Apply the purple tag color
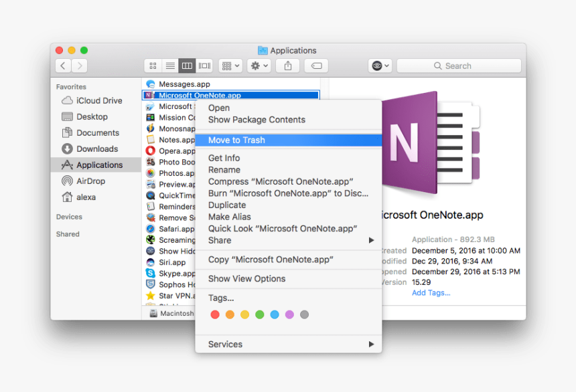The height and width of the screenshot is (392, 576). [289, 314]
